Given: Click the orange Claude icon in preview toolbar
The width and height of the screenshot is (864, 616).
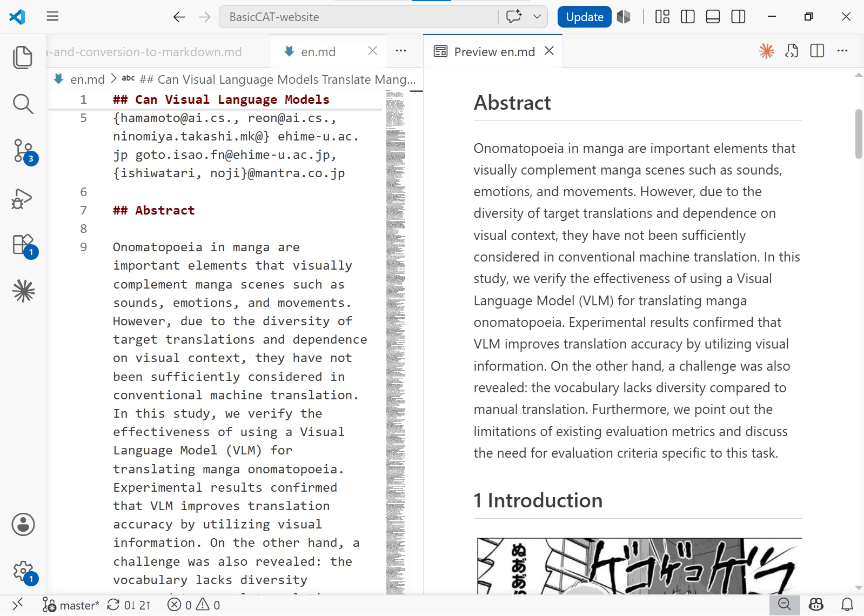Looking at the screenshot, I should coord(766,51).
